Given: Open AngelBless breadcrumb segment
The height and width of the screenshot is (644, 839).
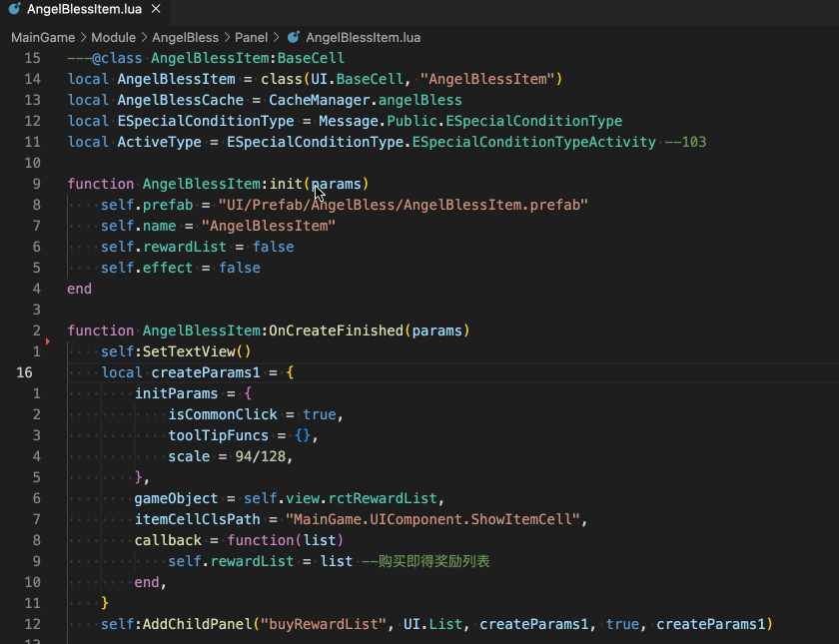Looking at the screenshot, I should tap(185, 38).
